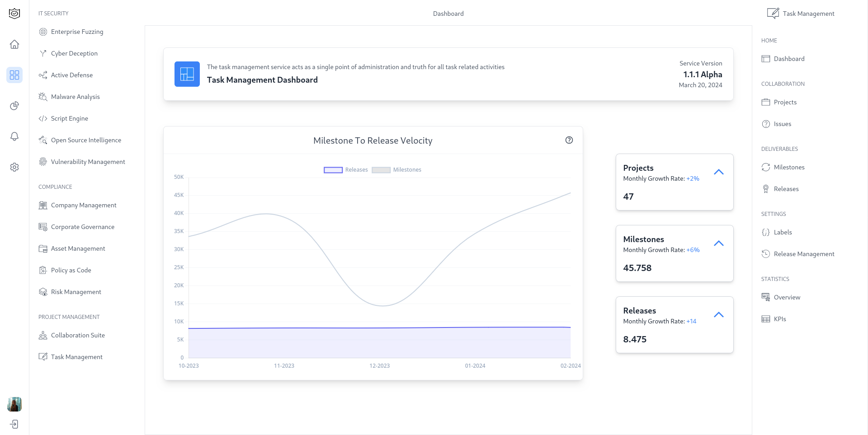Hide the Releases line via legend swatch
868x435 pixels.
[x=333, y=169]
